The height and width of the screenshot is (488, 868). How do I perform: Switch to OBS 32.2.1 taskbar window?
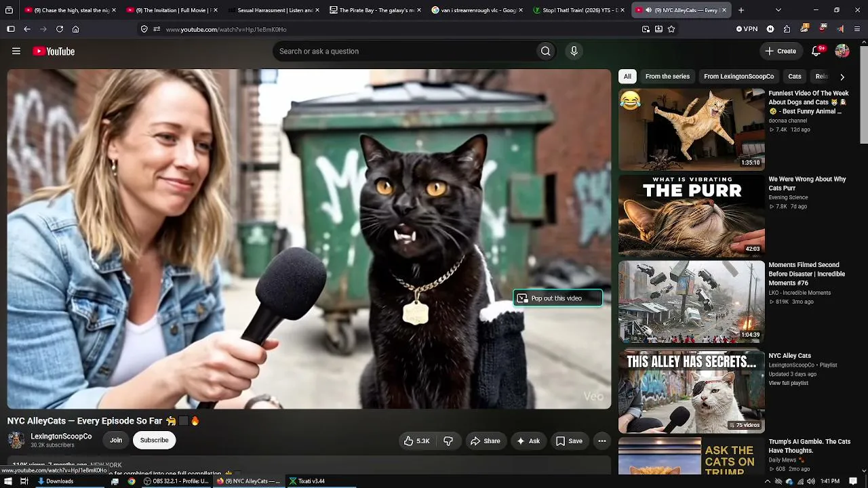click(x=176, y=481)
